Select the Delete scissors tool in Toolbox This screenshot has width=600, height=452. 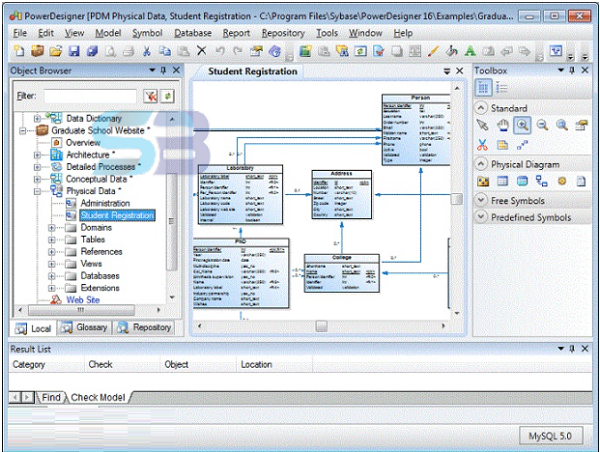pos(483,145)
